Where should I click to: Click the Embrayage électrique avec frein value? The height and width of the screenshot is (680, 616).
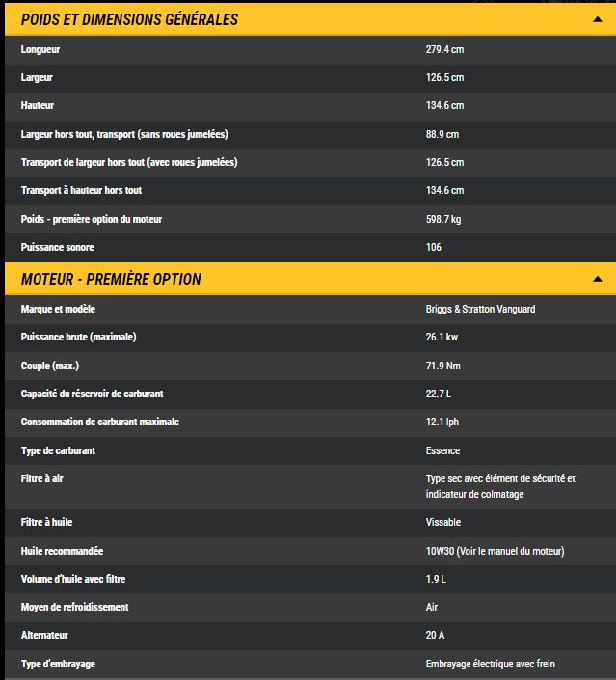pyautogui.click(x=490, y=664)
